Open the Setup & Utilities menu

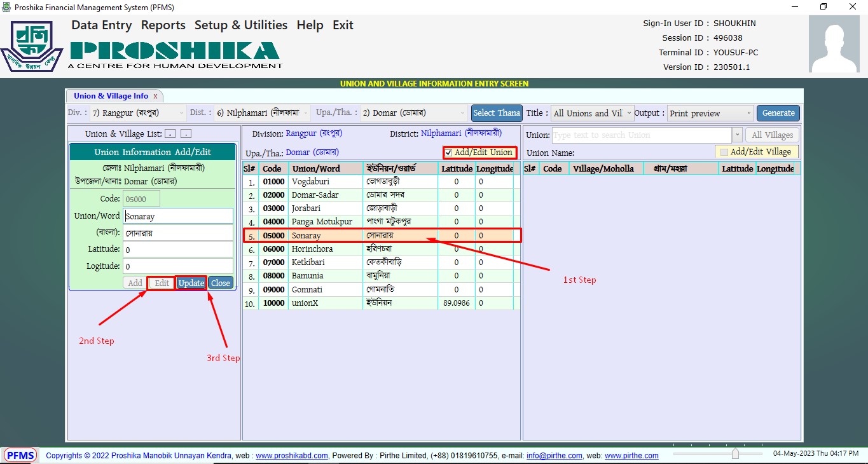[x=241, y=25]
